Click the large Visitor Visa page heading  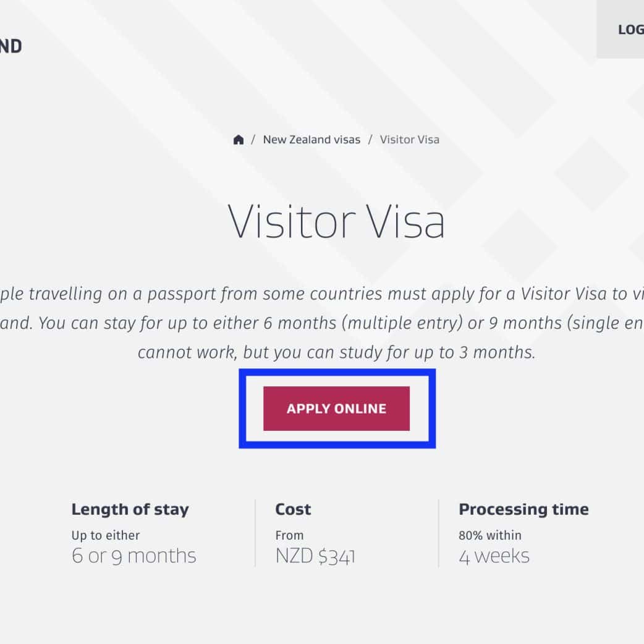(336, 221)
